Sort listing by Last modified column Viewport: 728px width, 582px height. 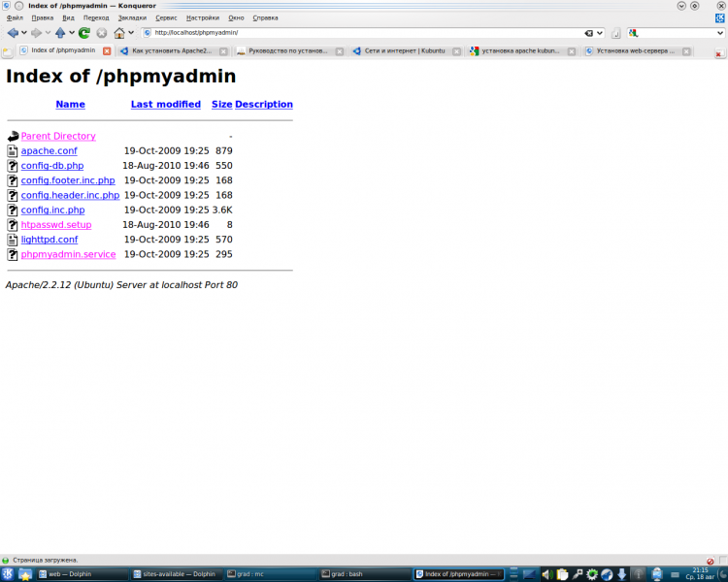tap(166, 105)
